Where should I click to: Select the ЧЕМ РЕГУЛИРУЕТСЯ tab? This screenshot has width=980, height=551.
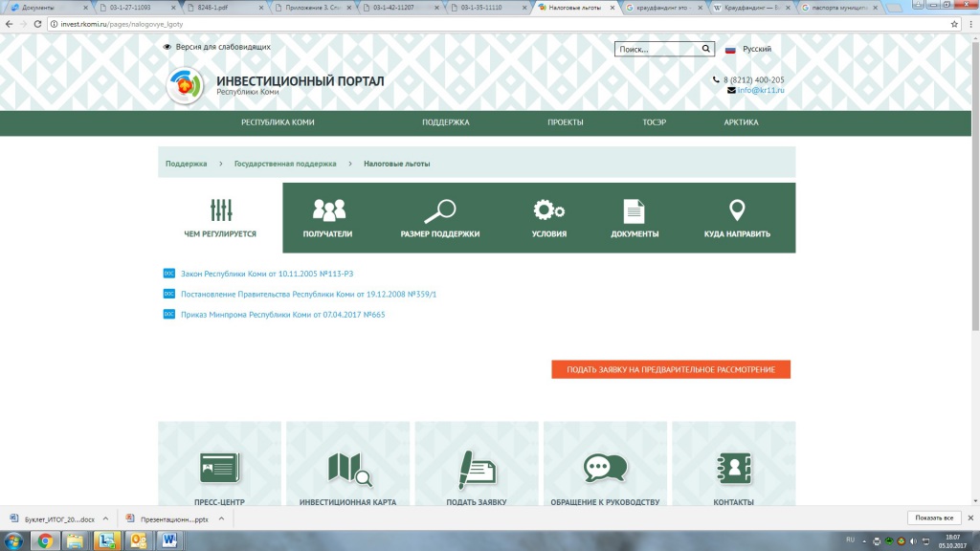(220, 218)
